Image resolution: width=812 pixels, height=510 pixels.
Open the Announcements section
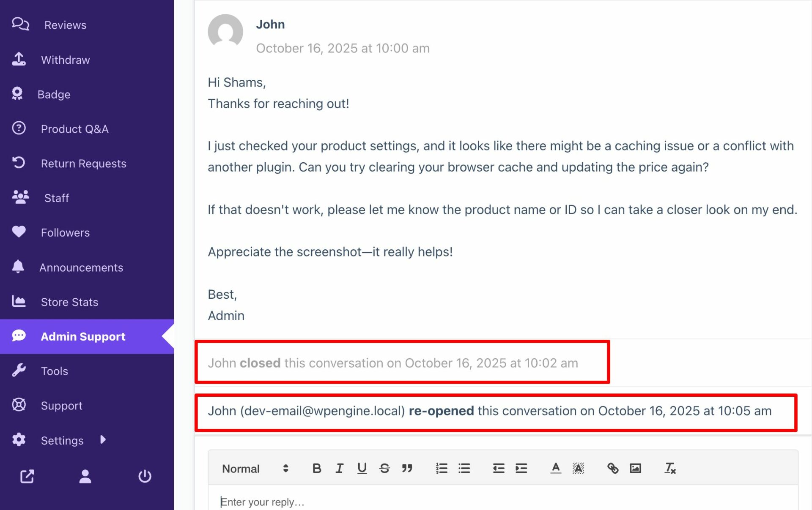(81, 267)
